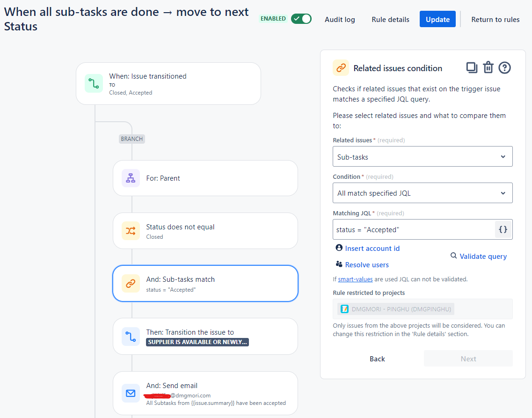Click the Matching JQL input field
The image size is (532, 418).
(414, 230)
